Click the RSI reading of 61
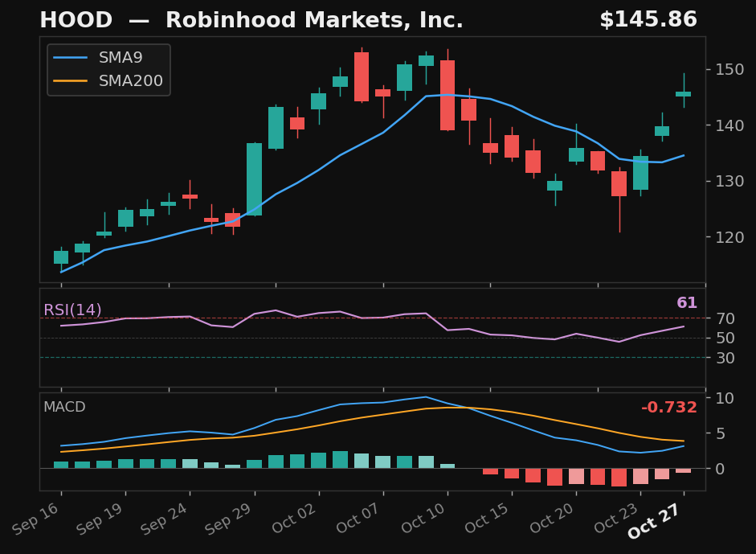This screenshot has height=554, width=756. [687, 302]
